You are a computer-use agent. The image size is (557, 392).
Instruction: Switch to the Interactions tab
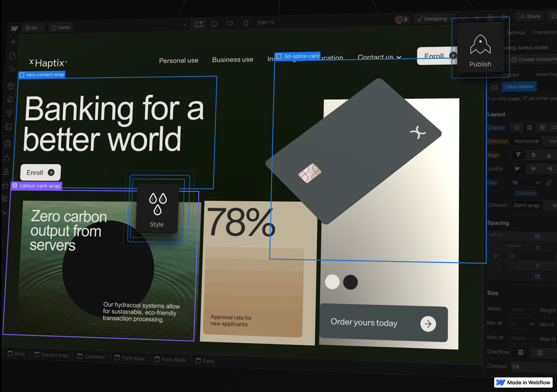(x=545, y=32)
